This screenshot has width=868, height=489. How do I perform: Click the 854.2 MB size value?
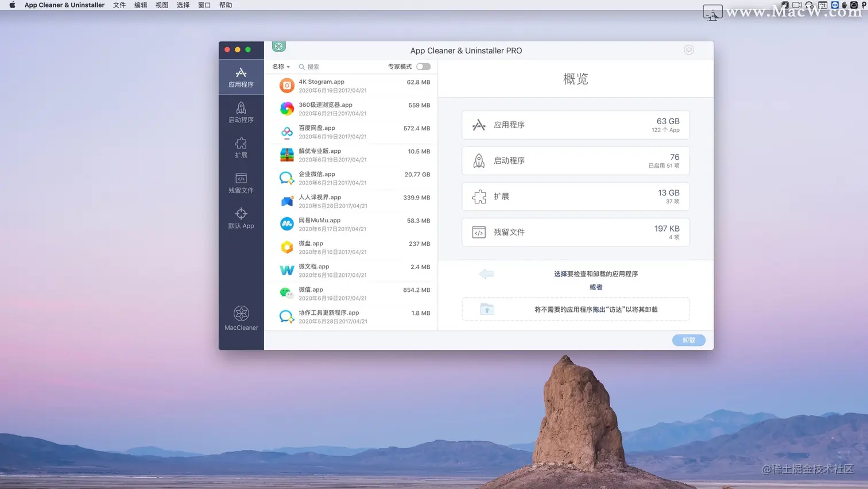tap(417, 290)
